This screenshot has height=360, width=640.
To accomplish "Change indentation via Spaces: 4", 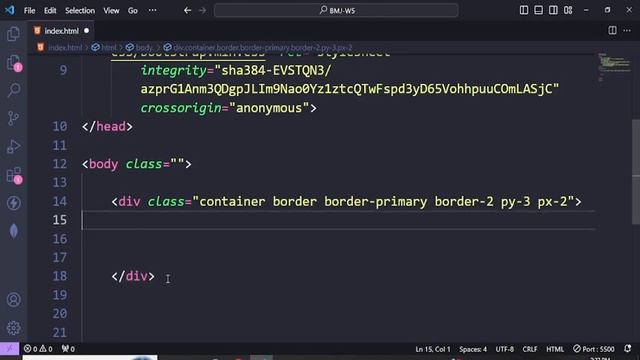I will click(x=473, y=349).
